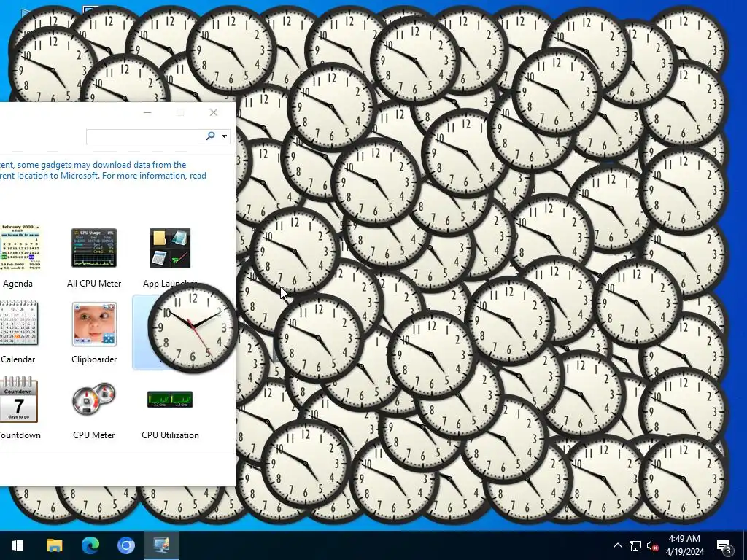Open File Explorer from the taskbar

click(x=54, y=545)
